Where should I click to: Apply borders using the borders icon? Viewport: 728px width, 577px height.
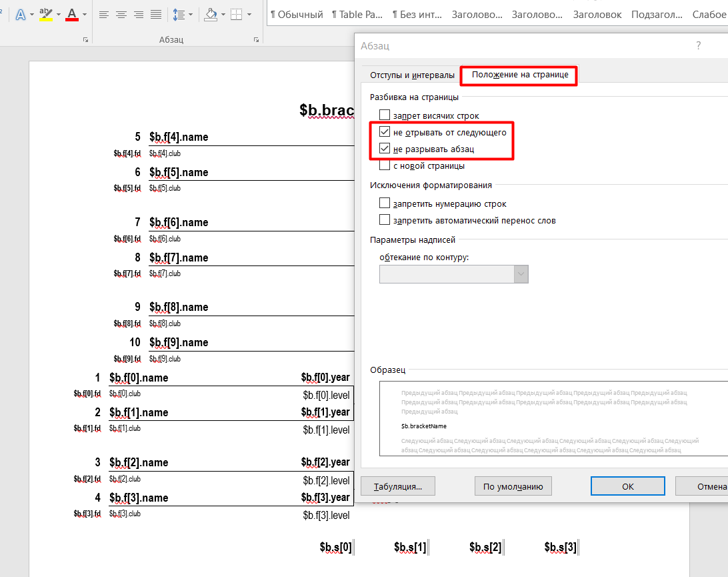coord(236,15)
